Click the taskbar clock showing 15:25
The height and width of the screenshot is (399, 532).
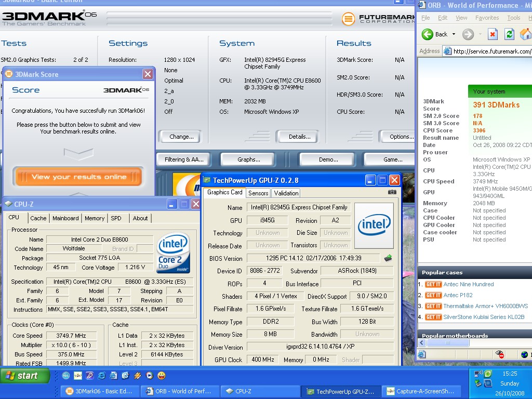tap(510, 374)
